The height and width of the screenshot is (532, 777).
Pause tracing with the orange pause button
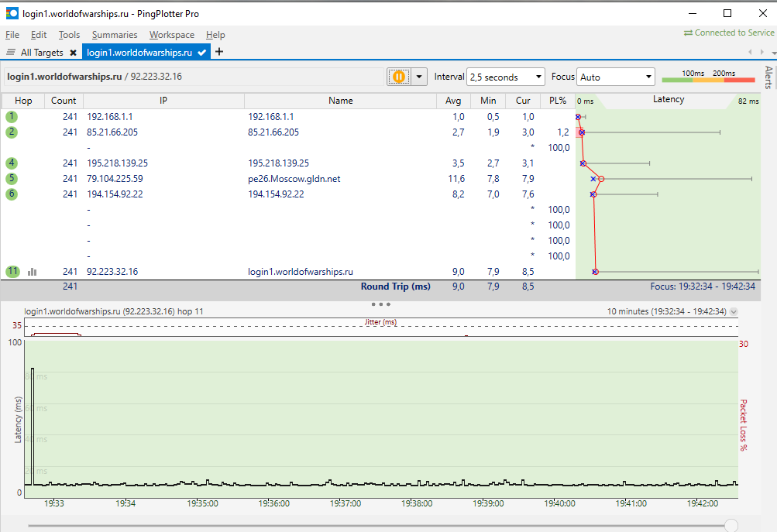(399, 77)
